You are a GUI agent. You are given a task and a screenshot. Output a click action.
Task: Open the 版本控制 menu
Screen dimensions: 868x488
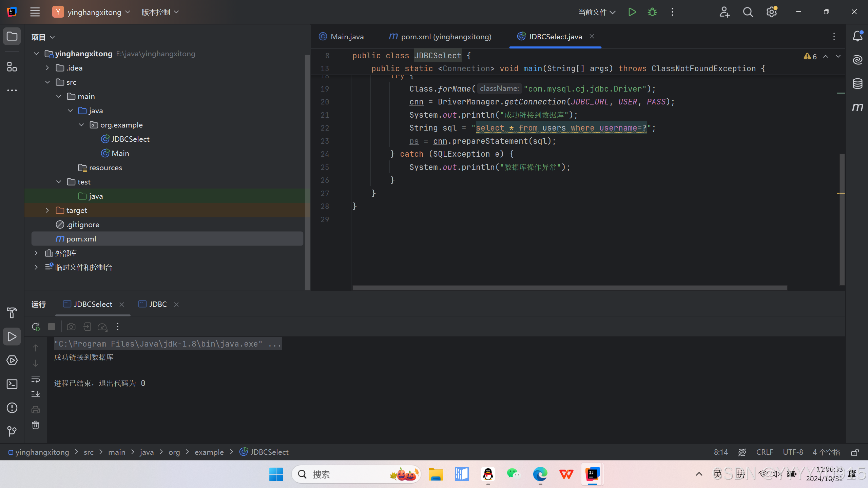pos(160,12)
